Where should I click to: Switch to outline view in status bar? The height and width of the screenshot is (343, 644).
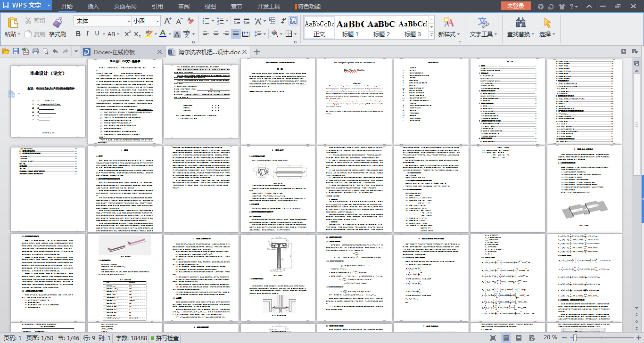tap(519, 338)
